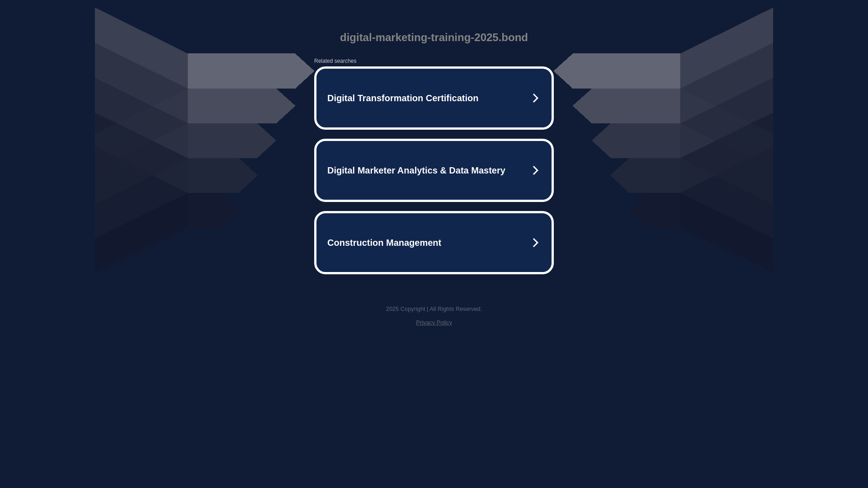Click the All Rights Reserved text
868x488 pixels.
point(455,309)
